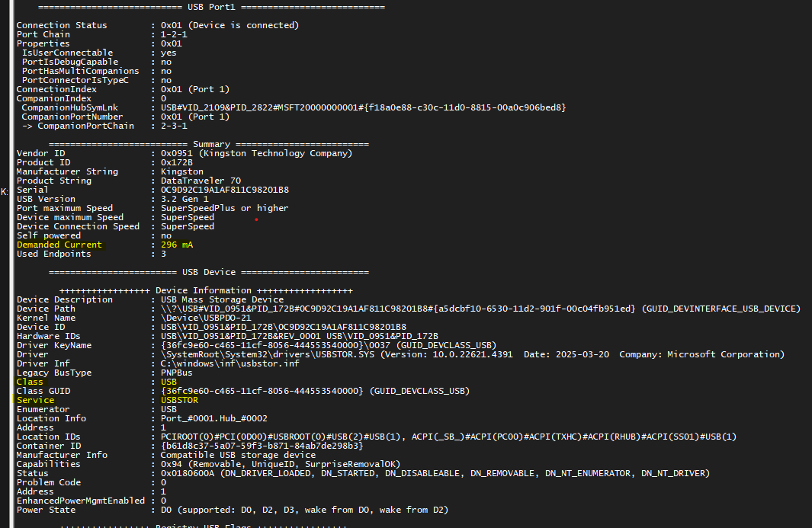
Task: Click the highlighted Demanded Current label
Action: click(59, 245)
